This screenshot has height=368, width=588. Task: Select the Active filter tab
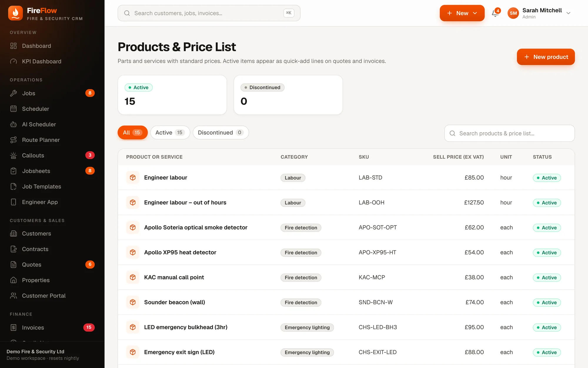click(x=170, y=132)
